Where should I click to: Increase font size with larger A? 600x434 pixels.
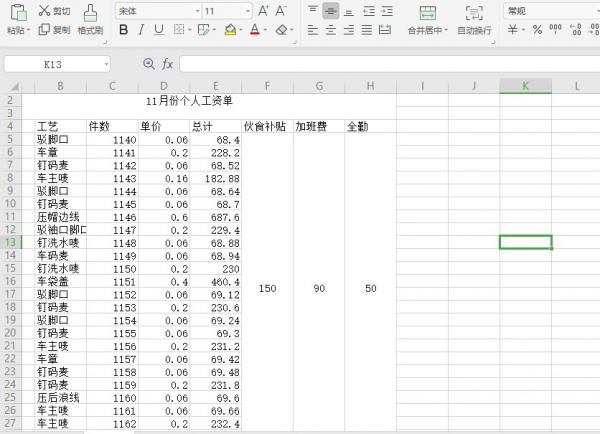[263, 11]
